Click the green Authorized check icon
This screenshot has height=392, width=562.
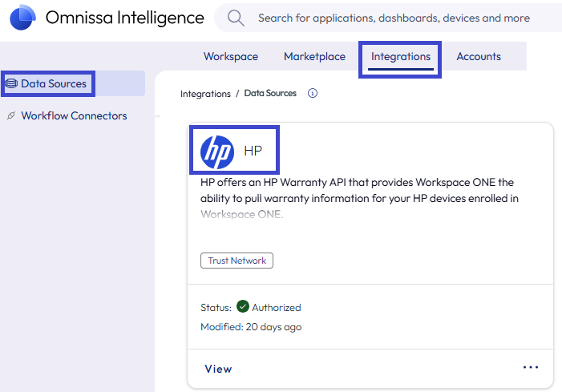pyautogui.click(x=243, y=306)
